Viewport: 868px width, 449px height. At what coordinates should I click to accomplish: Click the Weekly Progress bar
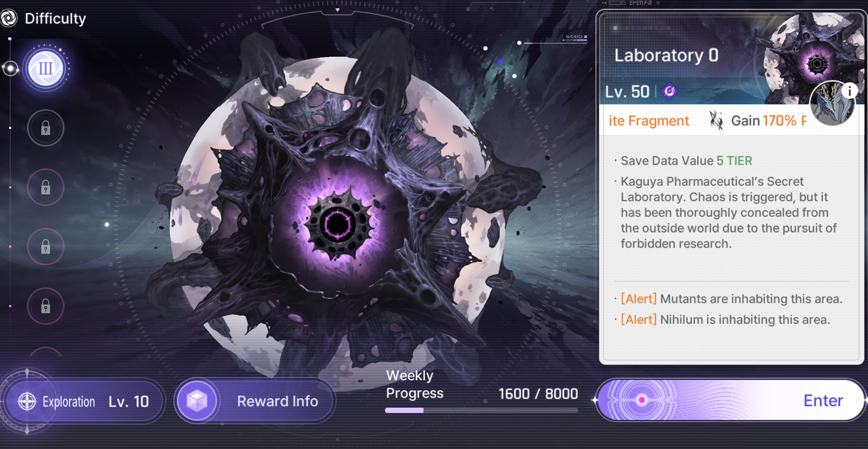[x=481, y=410]
